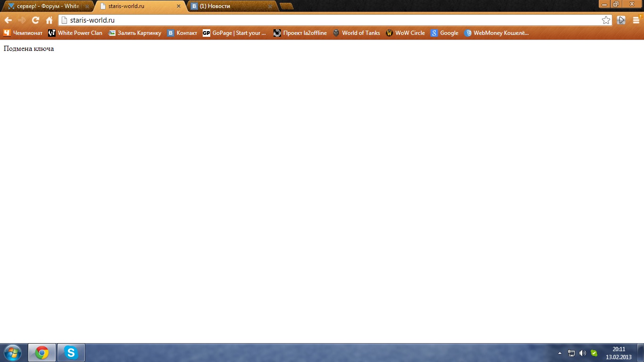Open the WebMoney Кошелёк bookmark
This screenshot has height=362, width=644.
point(497,33)
